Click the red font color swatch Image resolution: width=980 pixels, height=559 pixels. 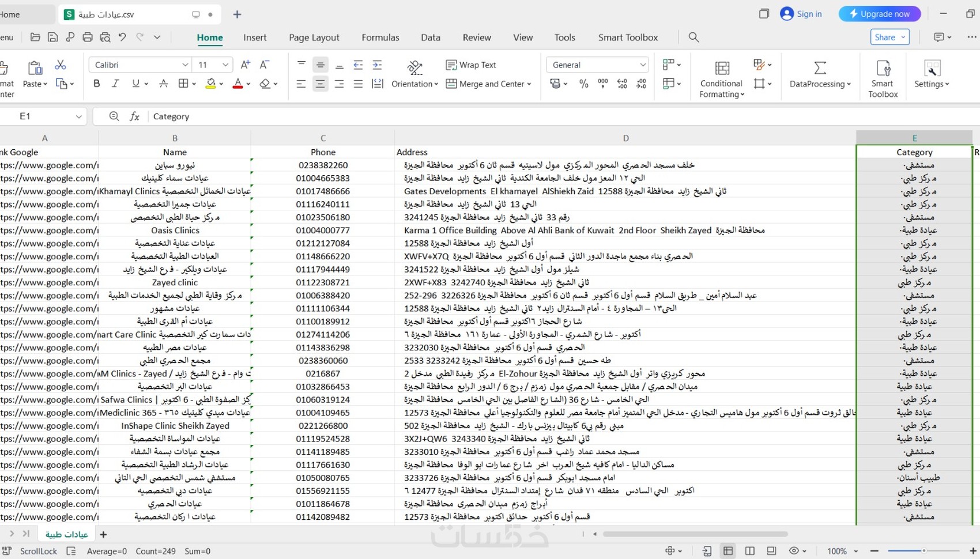[238, 84]
